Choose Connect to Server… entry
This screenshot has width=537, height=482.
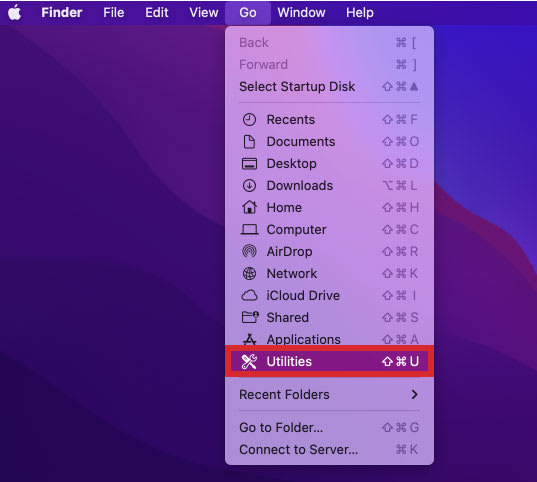pos(329,449)
